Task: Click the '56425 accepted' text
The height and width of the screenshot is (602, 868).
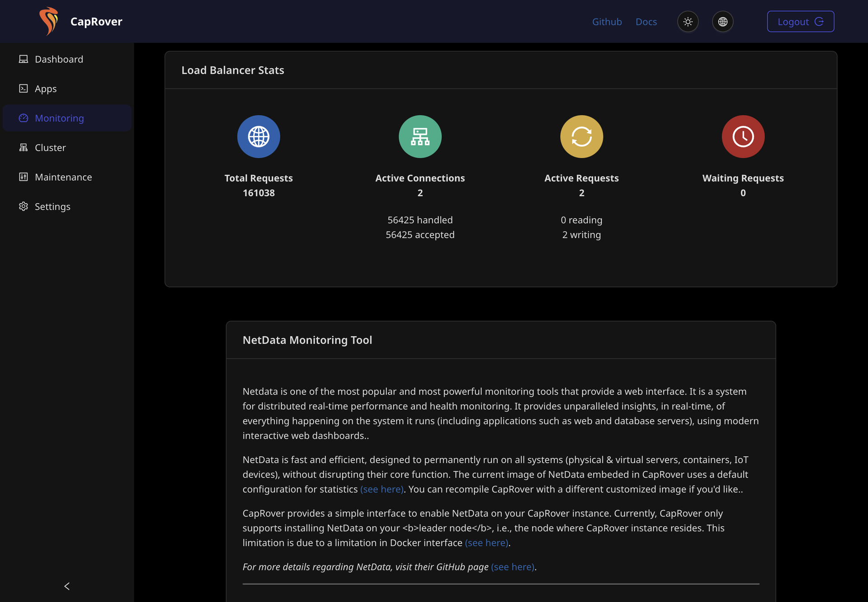Action: [x=420, y=235]
